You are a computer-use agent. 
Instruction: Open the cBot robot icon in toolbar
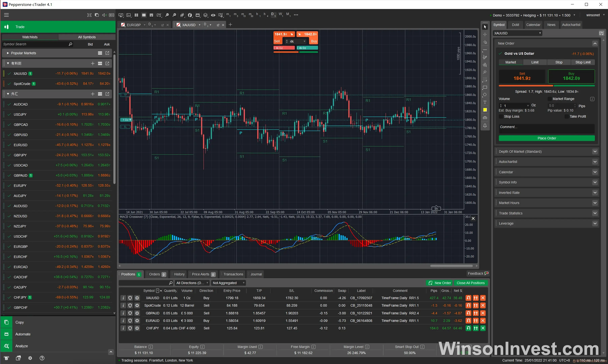click(198, 15)
